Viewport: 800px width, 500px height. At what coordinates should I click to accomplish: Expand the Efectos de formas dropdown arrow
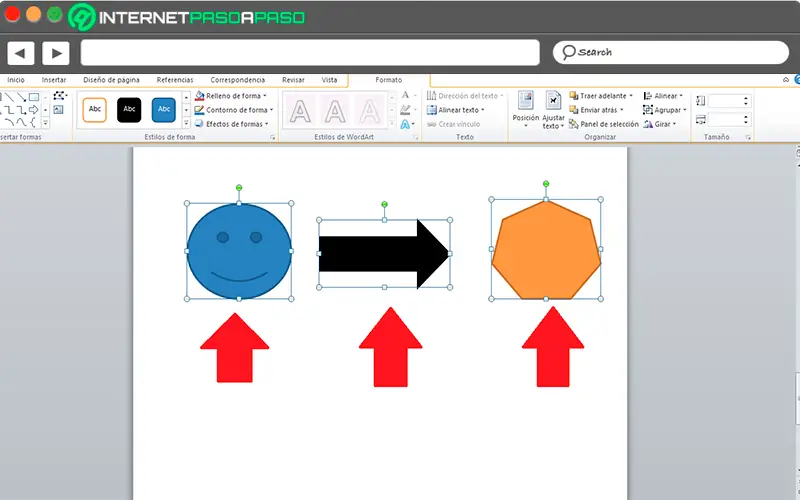(266, 124)
